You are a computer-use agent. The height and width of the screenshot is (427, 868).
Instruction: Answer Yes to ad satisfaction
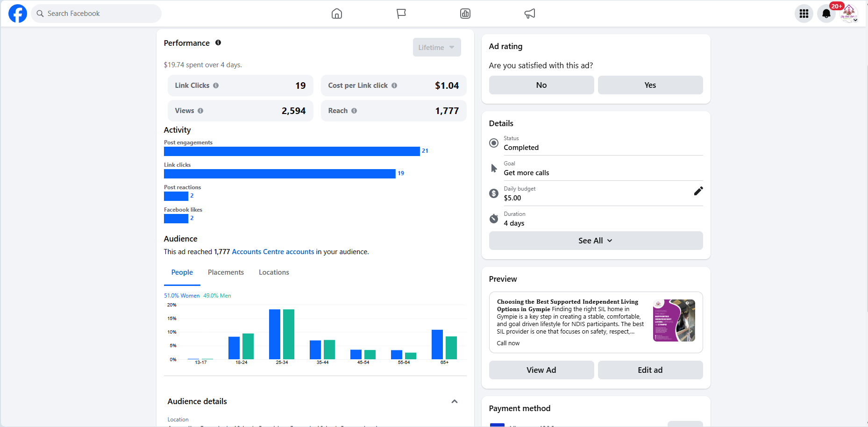pos(650,85)
